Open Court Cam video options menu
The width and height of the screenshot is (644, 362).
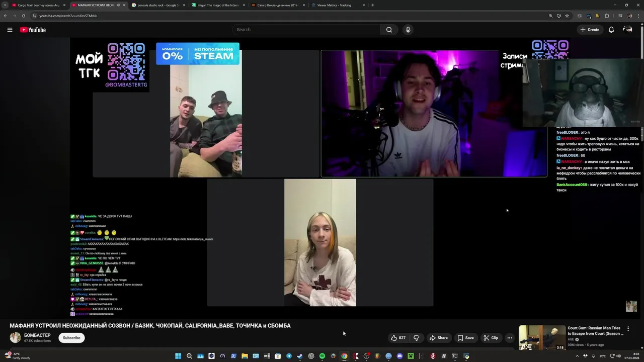click(x=628, y=329)
